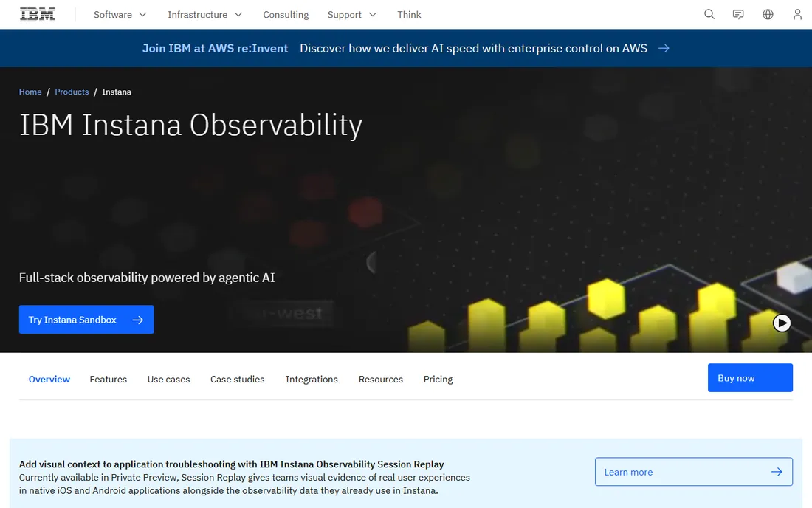Select the Resources tab
This screenshot has width=812, height=508.
381,379
